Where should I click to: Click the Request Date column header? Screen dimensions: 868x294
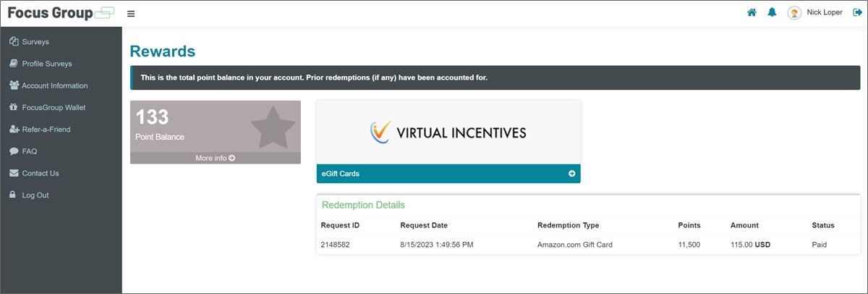point(424,225)
